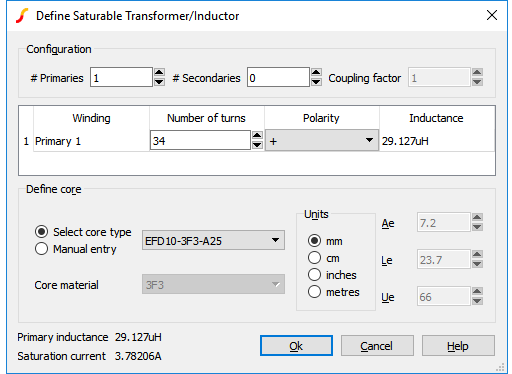
Task: Confirm the dialog with Ok
Action: point(296,346)
